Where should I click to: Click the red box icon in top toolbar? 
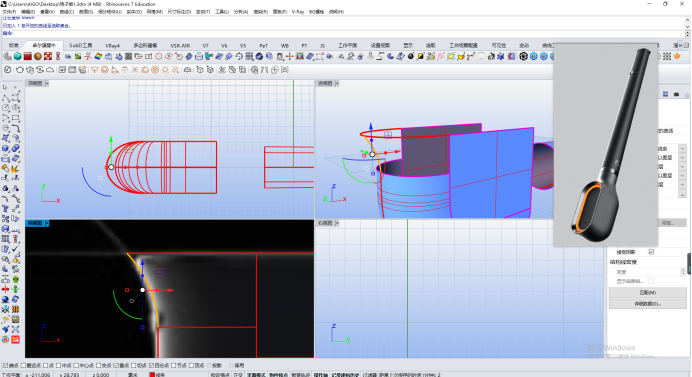point(28,57)
